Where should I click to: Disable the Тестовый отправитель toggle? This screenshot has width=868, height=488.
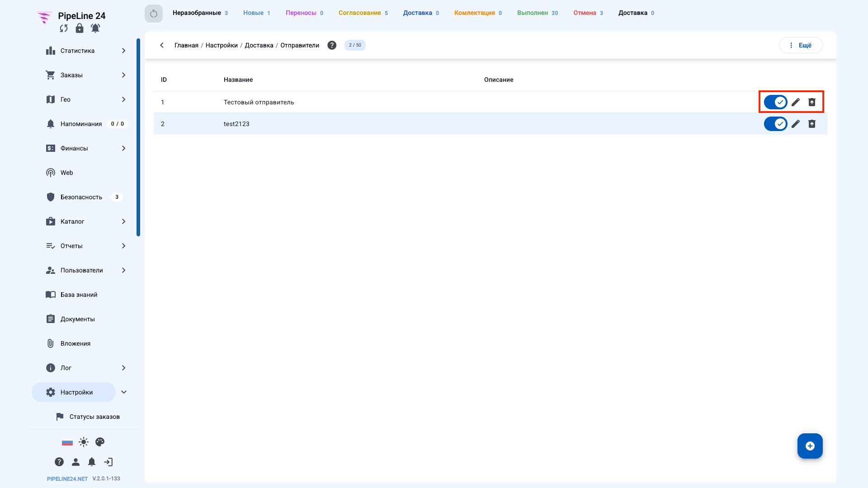tap(776, 102)
